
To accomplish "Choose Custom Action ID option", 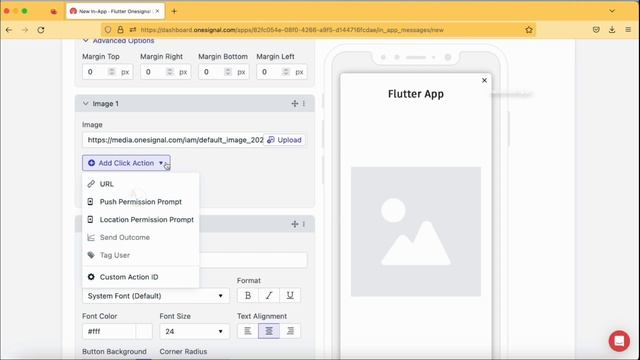I will point(140,277).
